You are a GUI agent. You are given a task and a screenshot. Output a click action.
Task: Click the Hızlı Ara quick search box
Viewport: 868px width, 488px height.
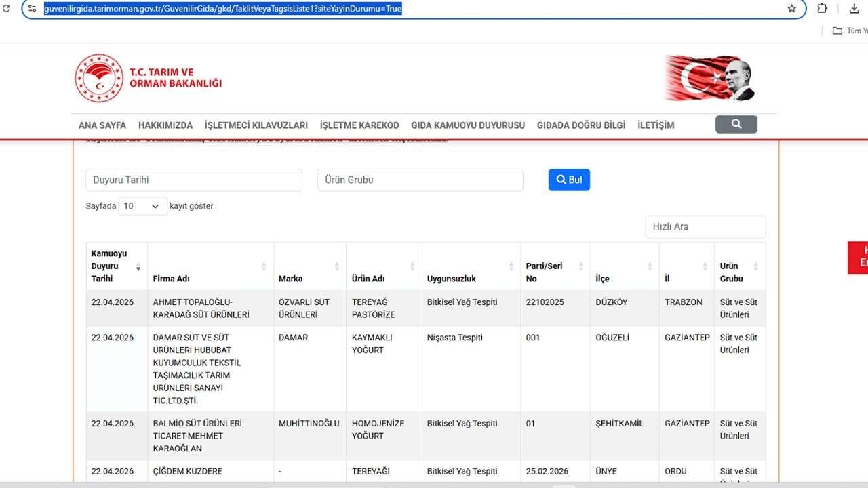click(705, 227)
